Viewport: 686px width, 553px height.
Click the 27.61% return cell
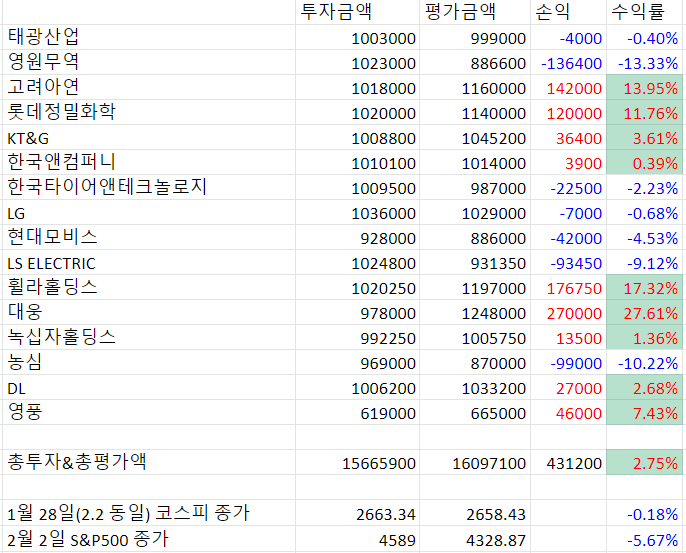(x=644, y=312)
